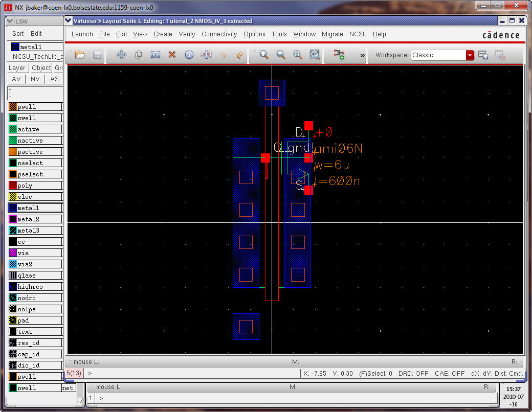
Task: Click the Copy tool icon
Action: 138,55
